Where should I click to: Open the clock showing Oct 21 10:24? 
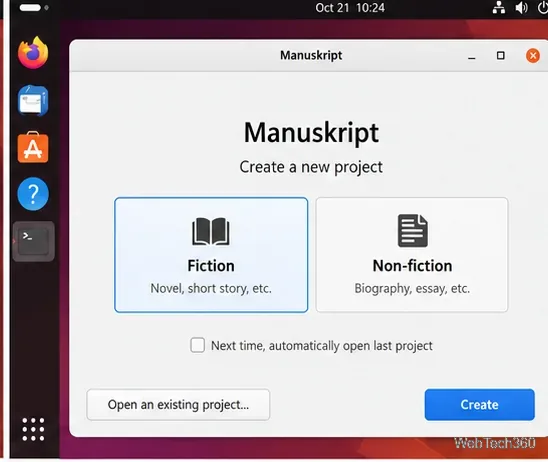pos(350,8)
